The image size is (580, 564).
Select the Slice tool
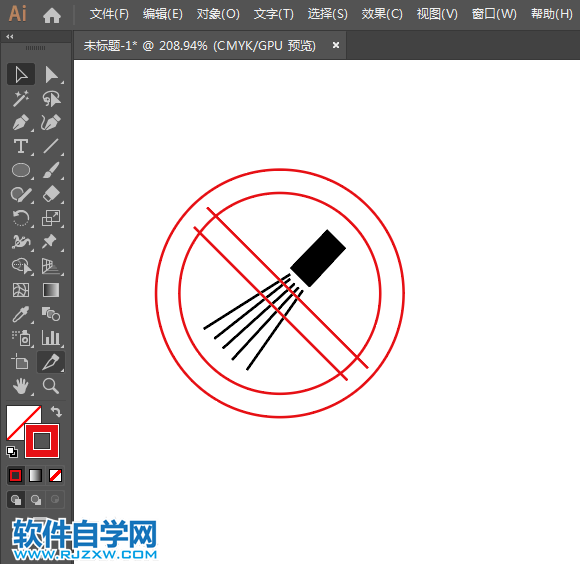click(51, 362)
